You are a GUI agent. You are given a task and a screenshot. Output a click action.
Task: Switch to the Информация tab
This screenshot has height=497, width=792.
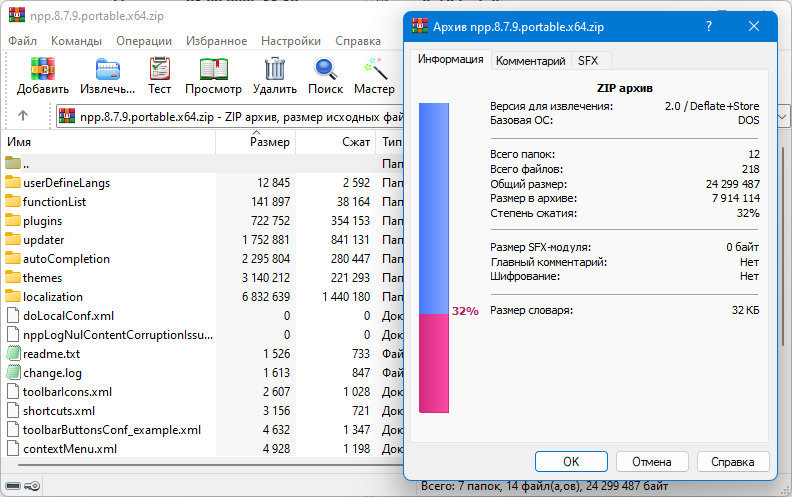click(451, 60)
